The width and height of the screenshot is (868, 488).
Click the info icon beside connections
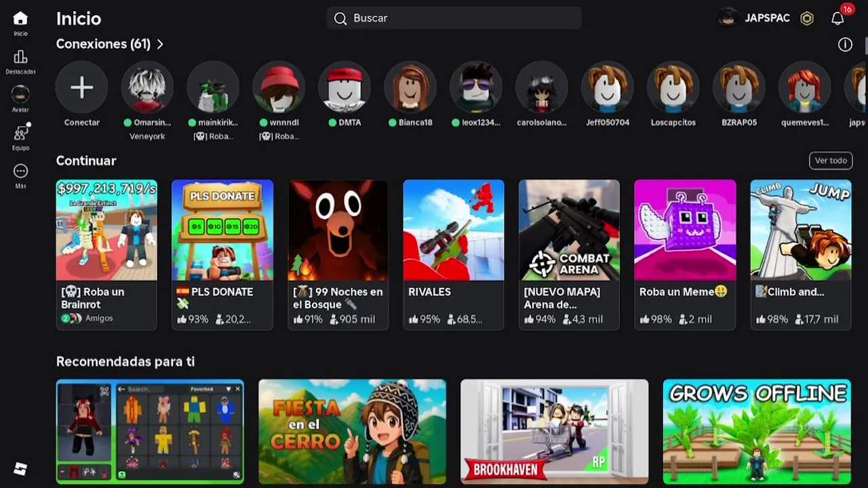(x=845, y=45)
